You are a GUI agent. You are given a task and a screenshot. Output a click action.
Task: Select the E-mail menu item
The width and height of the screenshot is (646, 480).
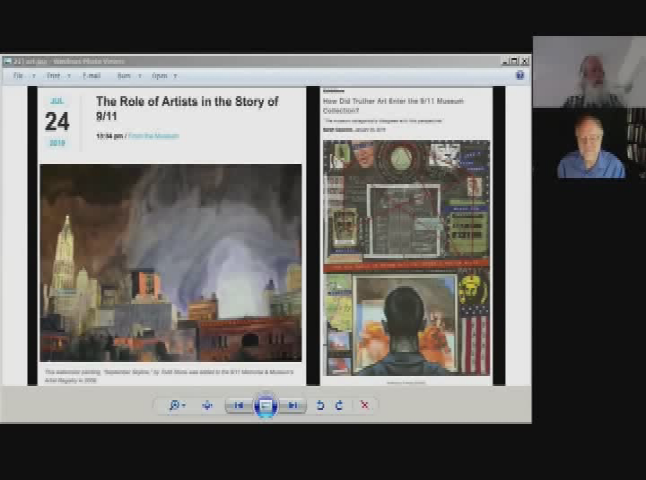[91, 76]
